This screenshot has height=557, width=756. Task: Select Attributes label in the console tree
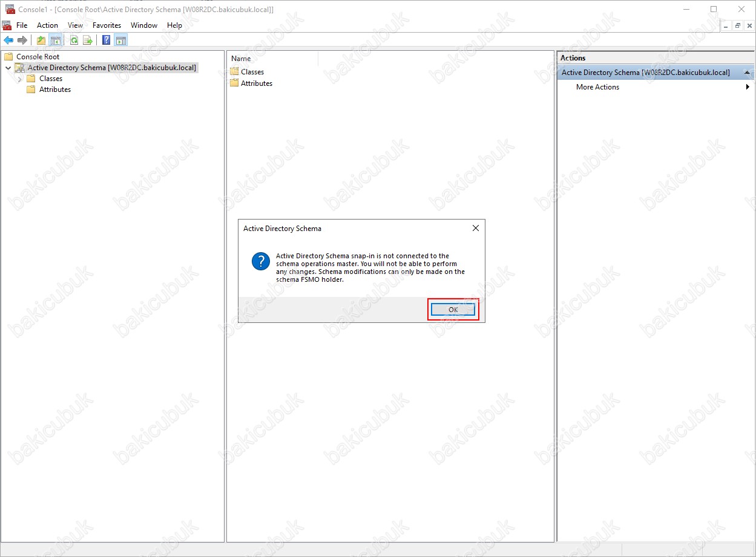[x=55, y=90]
